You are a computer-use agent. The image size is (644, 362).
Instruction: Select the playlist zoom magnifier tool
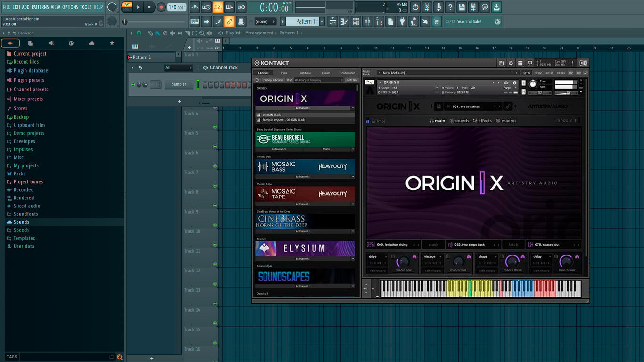pos(202,33)
